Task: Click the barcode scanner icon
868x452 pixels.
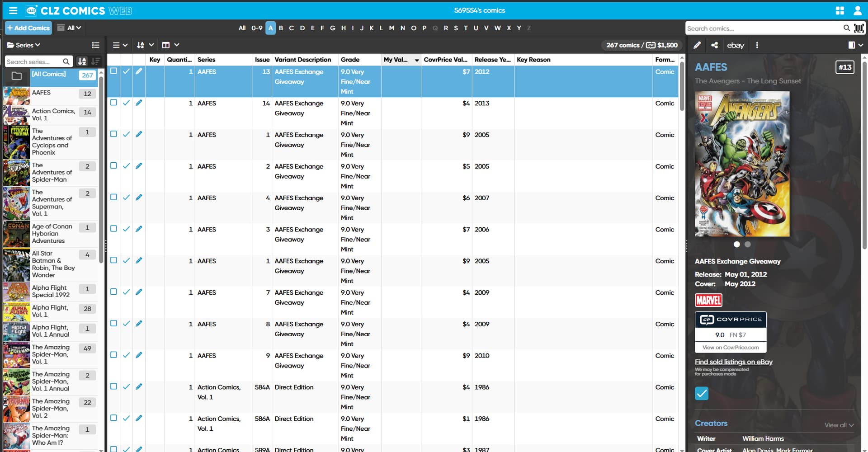Action: (x=859, y=28)
